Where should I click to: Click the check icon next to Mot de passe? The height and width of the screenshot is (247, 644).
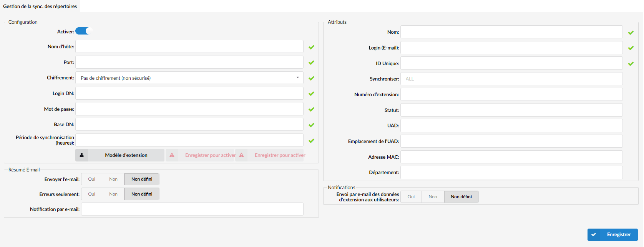(x=311, y=109)
